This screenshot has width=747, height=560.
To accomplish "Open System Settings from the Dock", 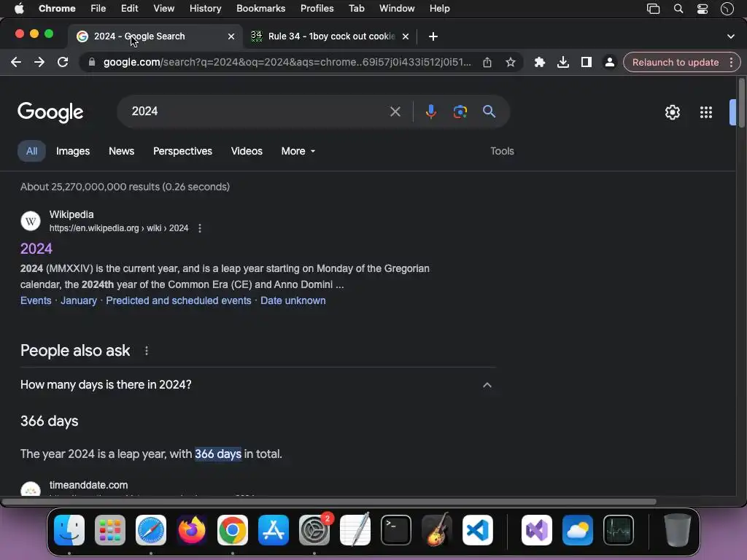I will [314, 530].
